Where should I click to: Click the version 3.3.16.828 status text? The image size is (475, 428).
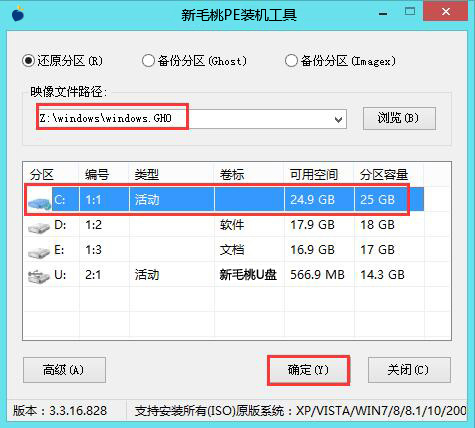[x=60, y=410]
